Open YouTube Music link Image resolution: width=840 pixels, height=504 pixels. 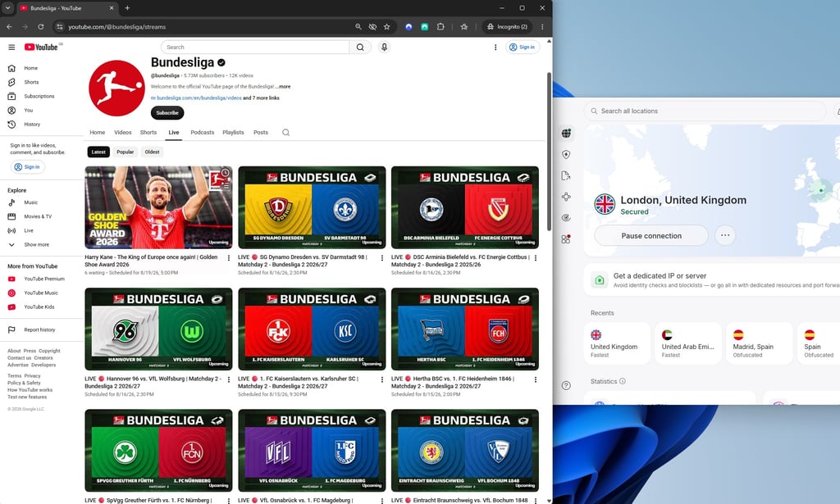42,293
